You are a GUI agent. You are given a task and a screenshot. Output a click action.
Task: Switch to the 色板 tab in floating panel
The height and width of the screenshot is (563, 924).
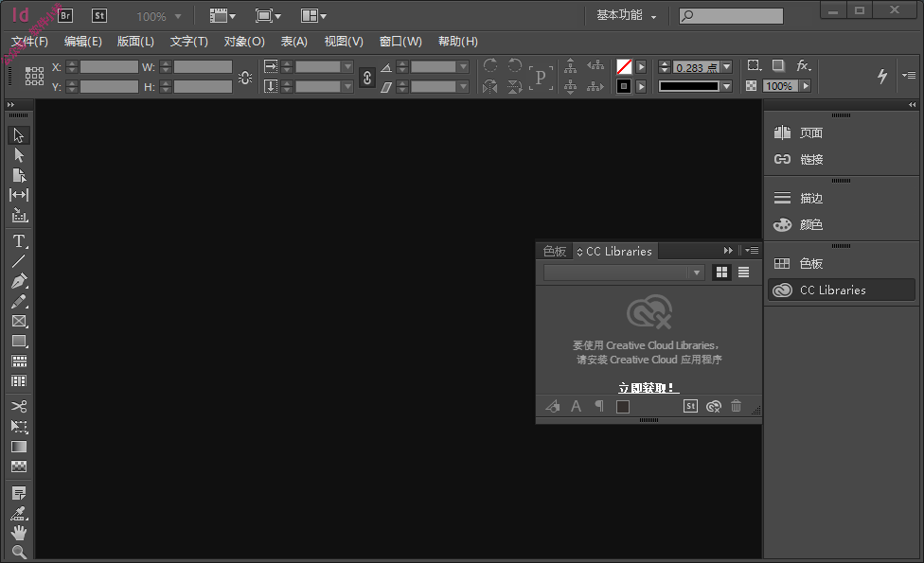[x=555, y=252]
